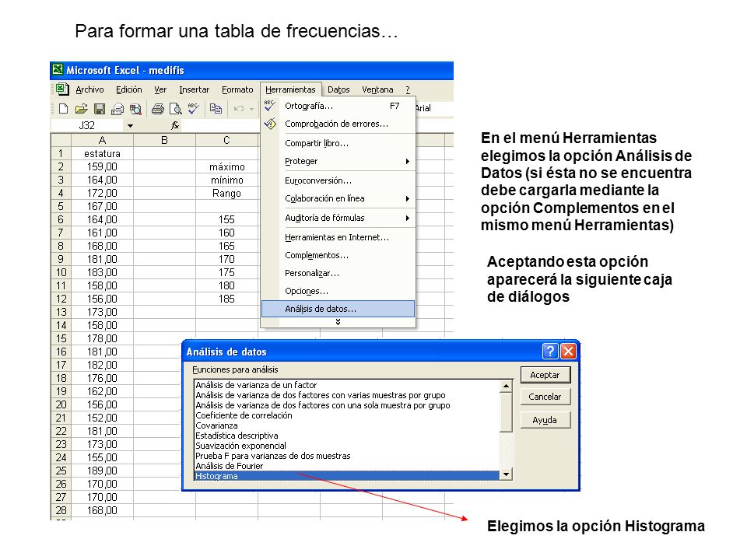747x560 pixels.
Task: Select Coeficiente de correlación in the list
Action: click(347, 415)
